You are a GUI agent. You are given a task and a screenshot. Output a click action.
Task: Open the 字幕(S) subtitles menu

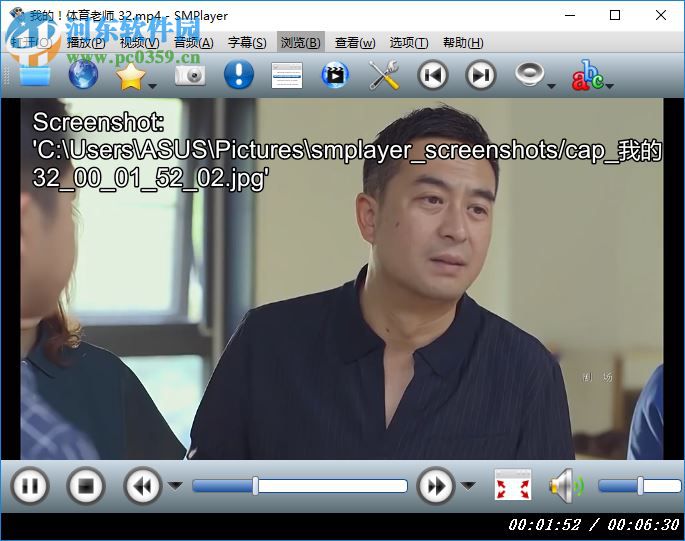pos(246,43)
